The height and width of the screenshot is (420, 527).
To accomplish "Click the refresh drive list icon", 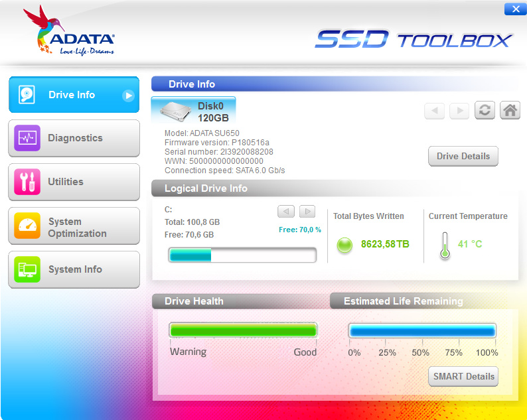I will 485,111.
